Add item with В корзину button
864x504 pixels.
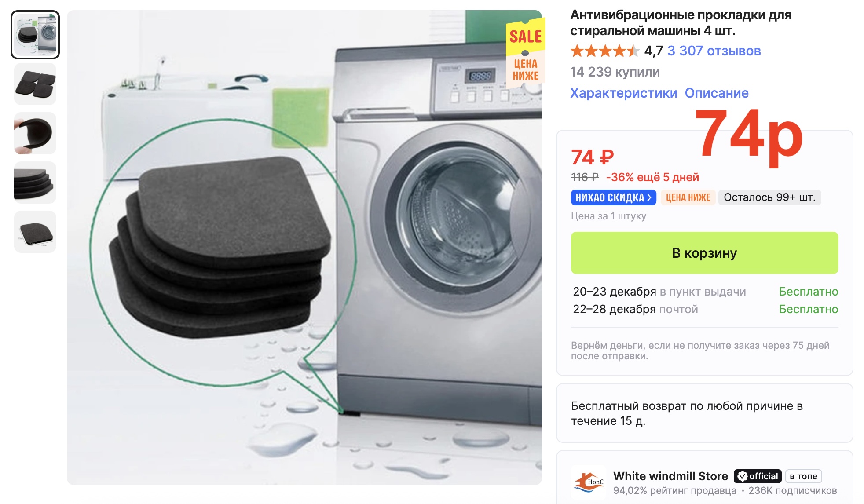(x=704, y=253)
